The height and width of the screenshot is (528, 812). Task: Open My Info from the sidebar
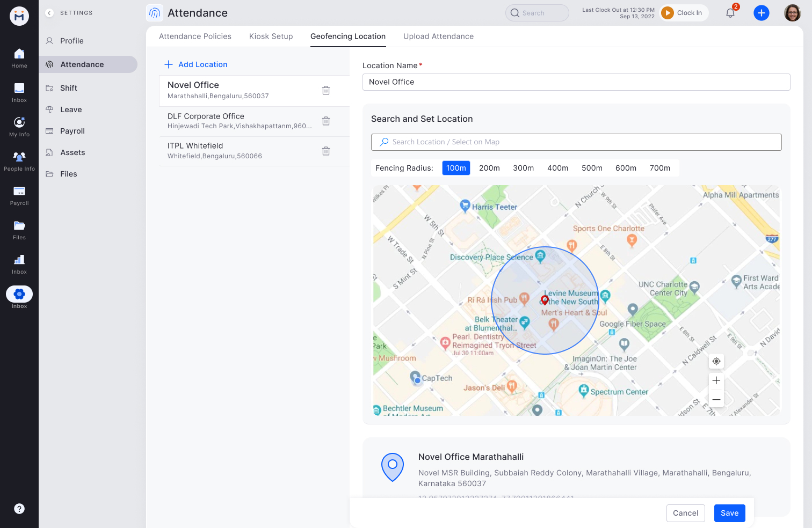19,126
